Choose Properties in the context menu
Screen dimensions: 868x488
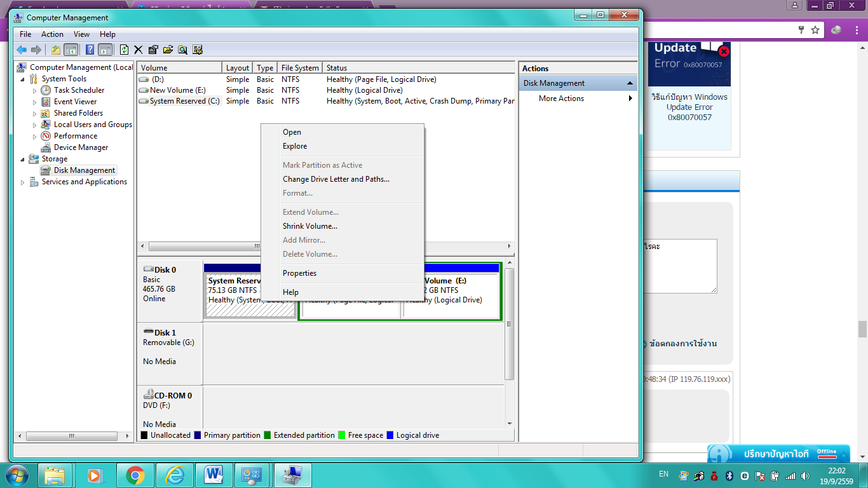tap(342, 273)
